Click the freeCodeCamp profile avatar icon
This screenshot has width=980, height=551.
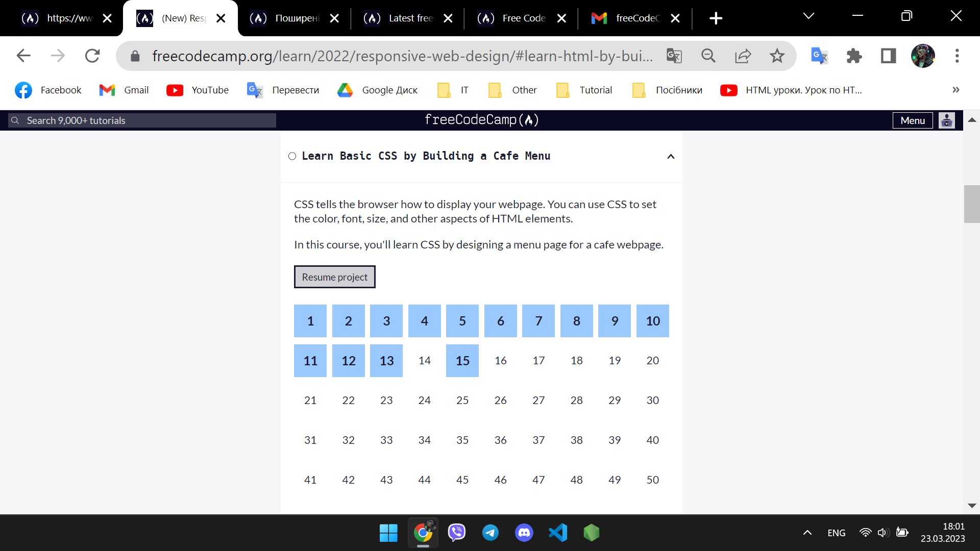pos(947,120)
